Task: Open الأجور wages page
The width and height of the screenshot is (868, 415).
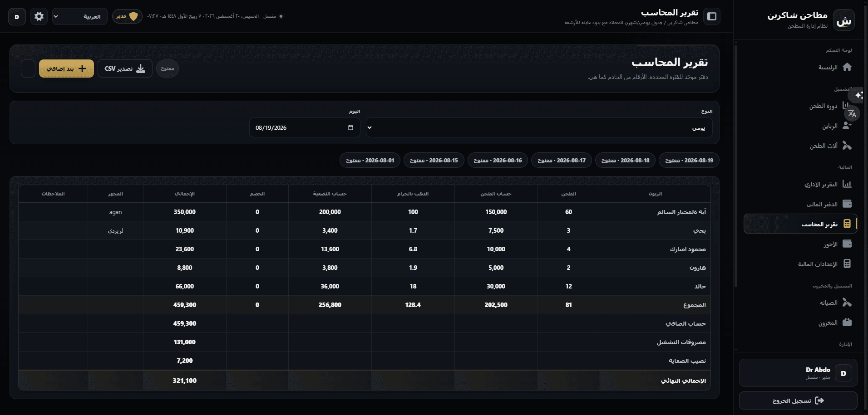Action: [x=800, y=244]
